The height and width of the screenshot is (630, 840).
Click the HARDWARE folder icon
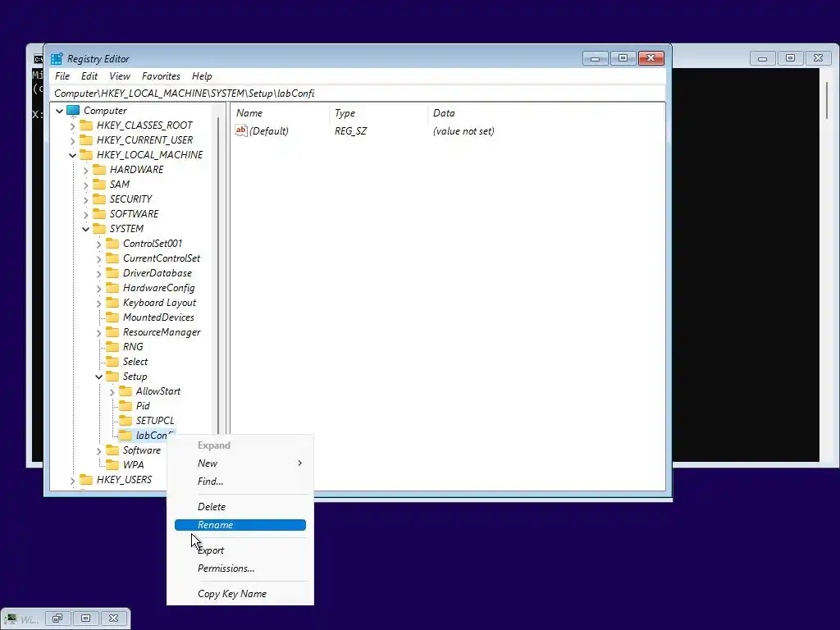point(99,170)
